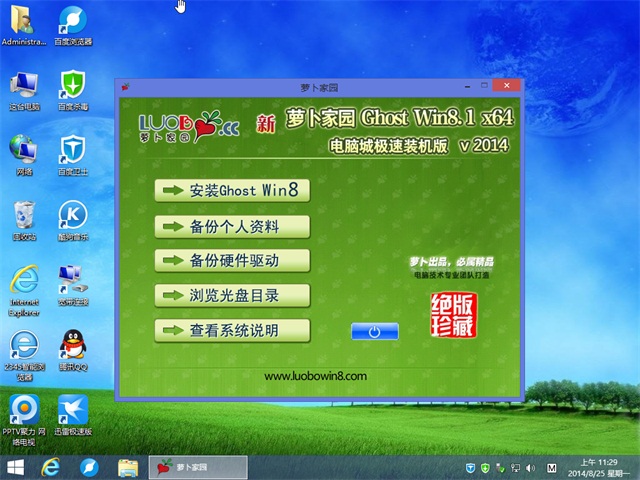Choose 浏览光盘目录 to browse the disc
640x480 pixels.
pyautogui.click(x=232, y=295)
